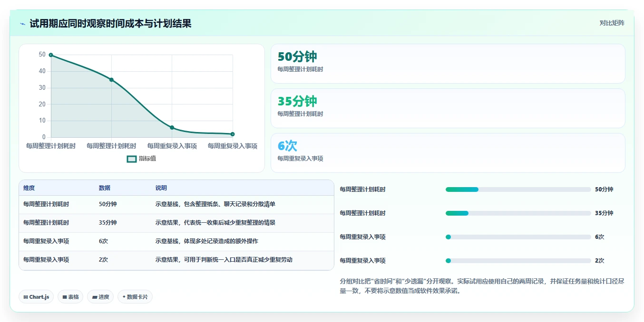Click the 2次 value right of progress bar

tap(600, 261)
